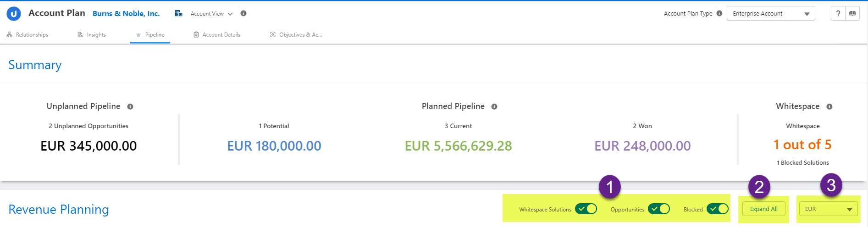Turn off the Blocked toggle
This screenshot has width=868, height=227.
[x=718, y=209]
